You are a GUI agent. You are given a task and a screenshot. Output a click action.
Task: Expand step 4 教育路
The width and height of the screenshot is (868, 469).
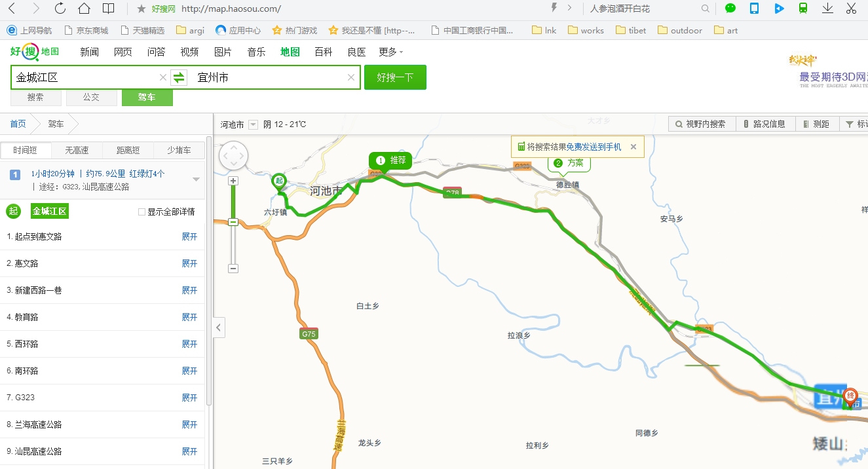(x=189, y=317)
